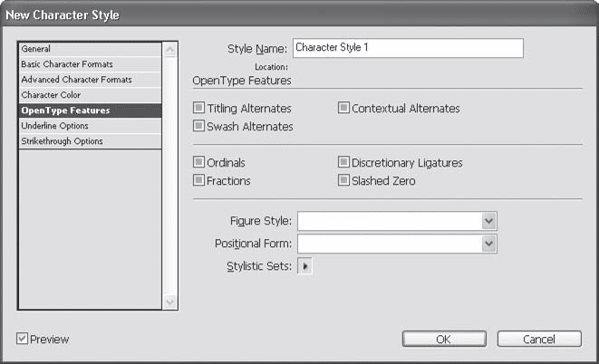Toggle the Swash Alternates checkbox
Screen dimensions: 599x364
[199, 127]
